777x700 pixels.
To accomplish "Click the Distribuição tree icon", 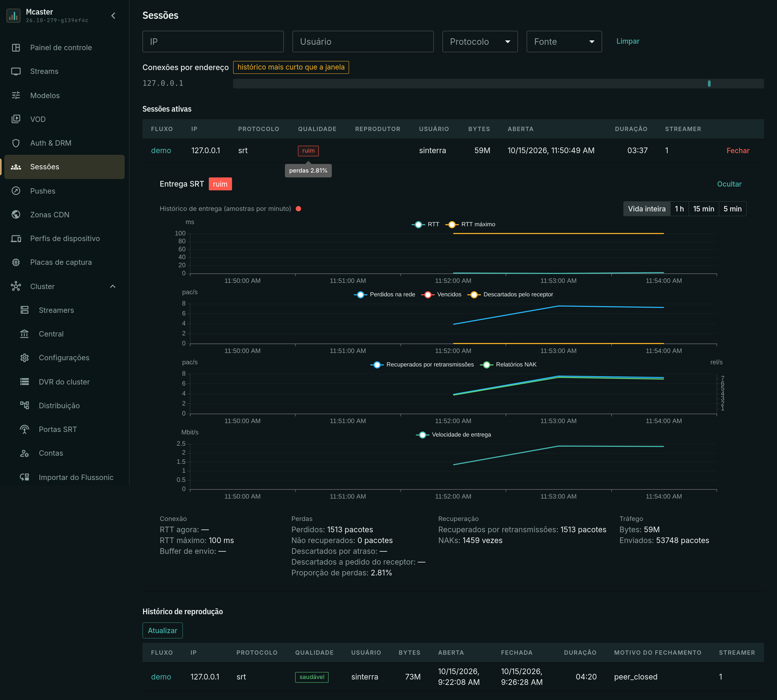I will coord(25,405).
